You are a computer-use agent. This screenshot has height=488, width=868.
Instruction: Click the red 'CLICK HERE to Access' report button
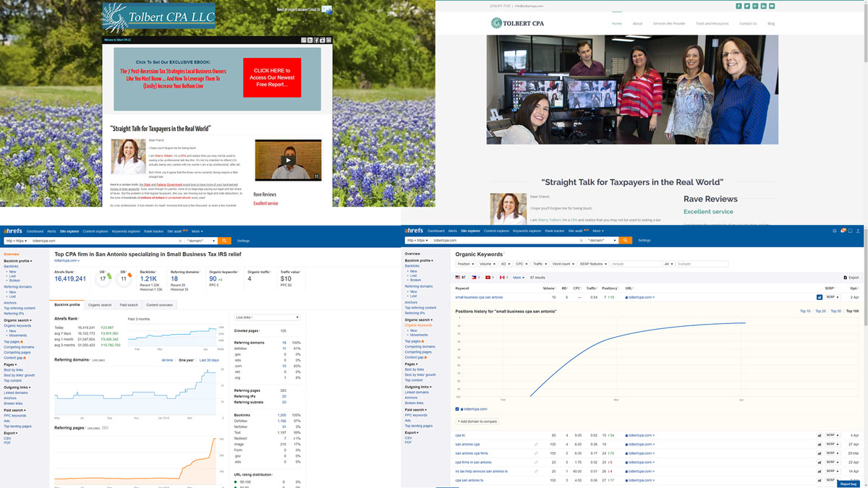pos(272,77)
